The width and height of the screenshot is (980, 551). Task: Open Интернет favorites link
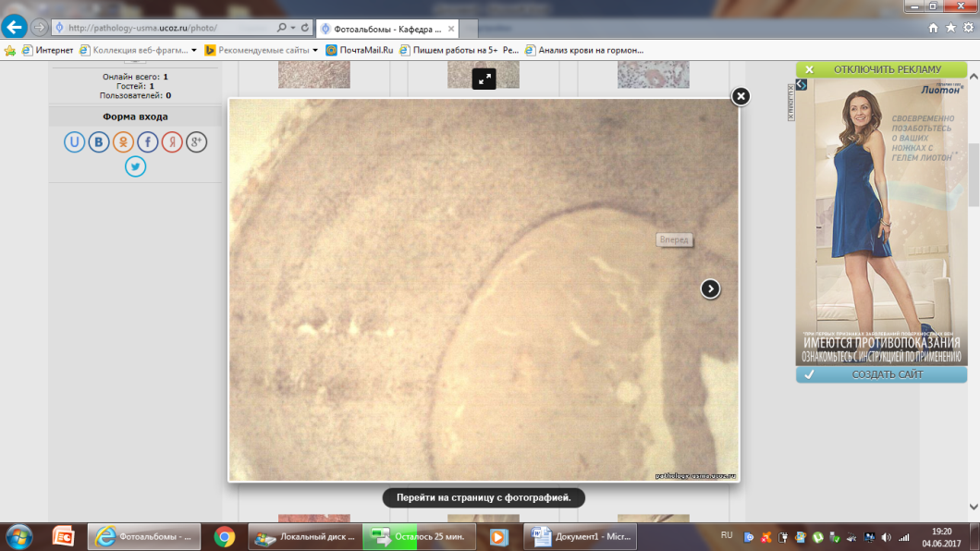click(47, 51)
